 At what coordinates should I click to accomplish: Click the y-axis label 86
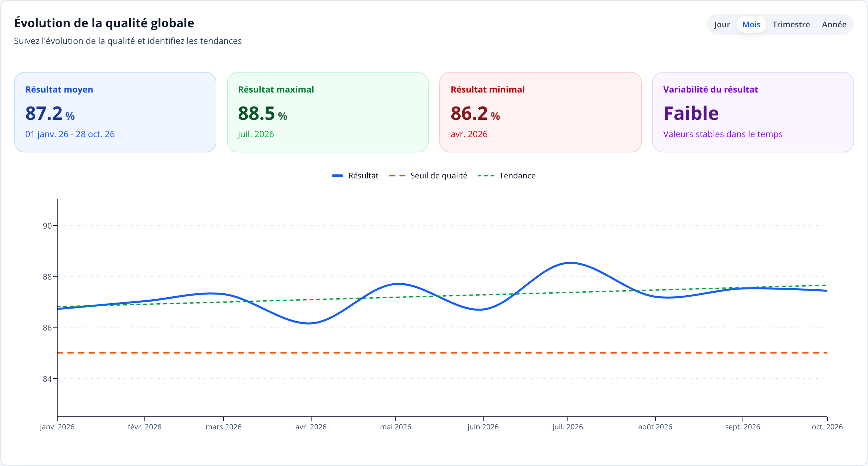point(47,328)
